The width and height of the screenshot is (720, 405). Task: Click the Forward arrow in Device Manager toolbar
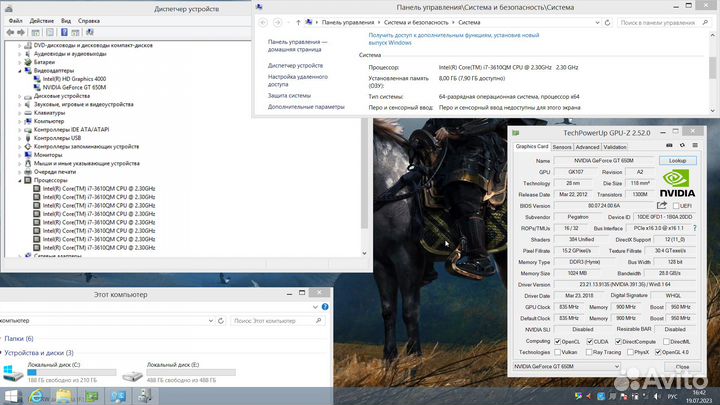coord(21,32)
